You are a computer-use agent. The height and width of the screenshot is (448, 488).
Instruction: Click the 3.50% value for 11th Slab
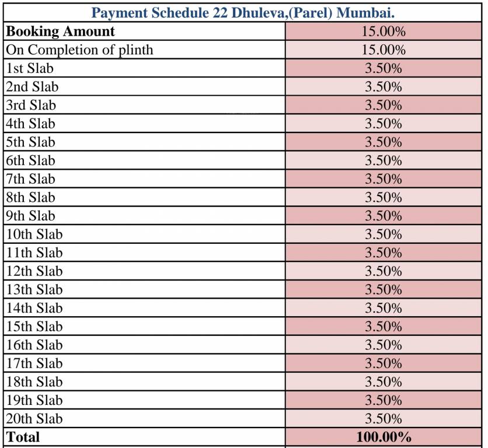tap(384, 253)
